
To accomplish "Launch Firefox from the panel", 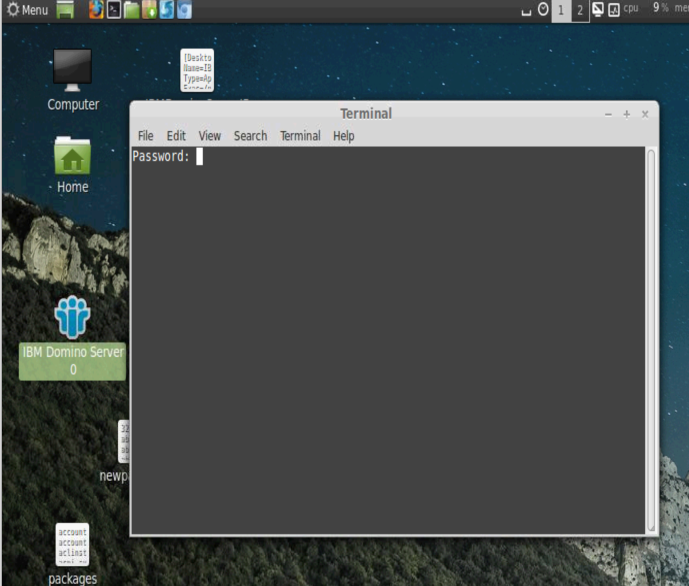I will click(x=96, y=10).
